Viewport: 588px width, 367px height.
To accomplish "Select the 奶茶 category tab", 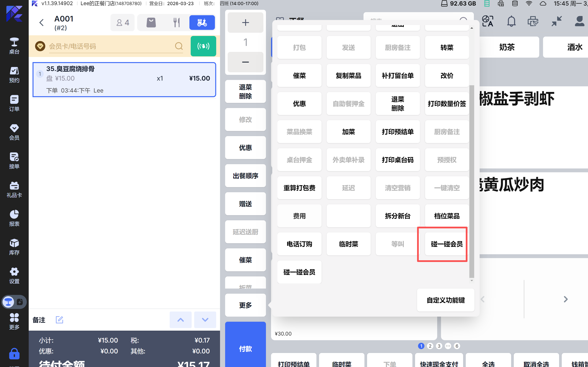I will [507, 47].
